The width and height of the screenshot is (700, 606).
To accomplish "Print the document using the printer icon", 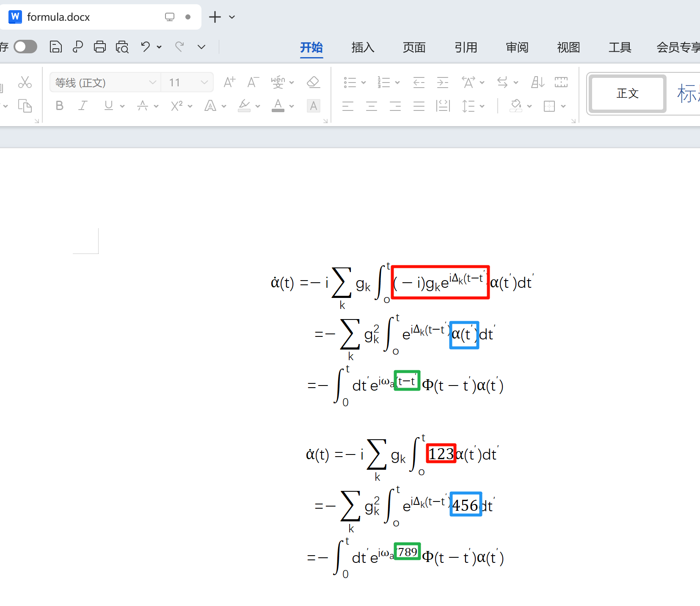I will [x=100, y=47].
